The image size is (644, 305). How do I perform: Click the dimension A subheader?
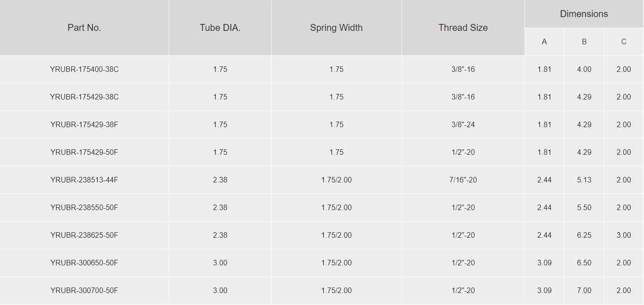coord(544,42)
